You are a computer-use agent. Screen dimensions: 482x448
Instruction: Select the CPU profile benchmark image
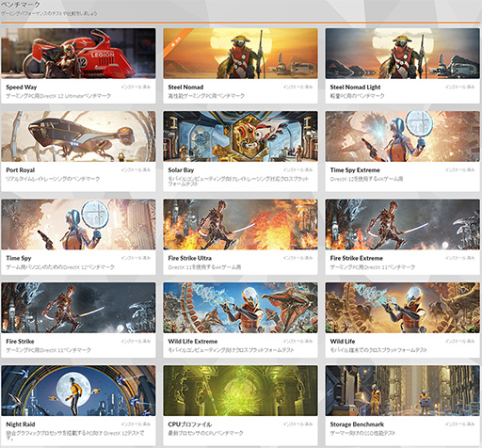pos(240,391)
